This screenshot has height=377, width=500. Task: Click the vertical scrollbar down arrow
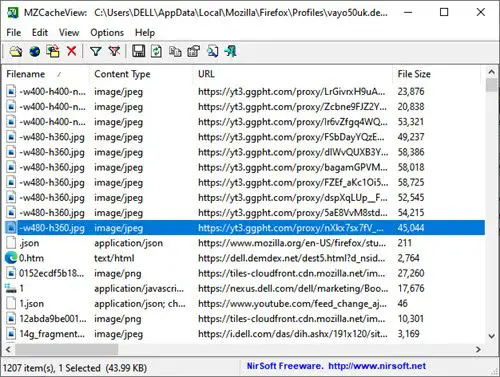tap(491, 336)
